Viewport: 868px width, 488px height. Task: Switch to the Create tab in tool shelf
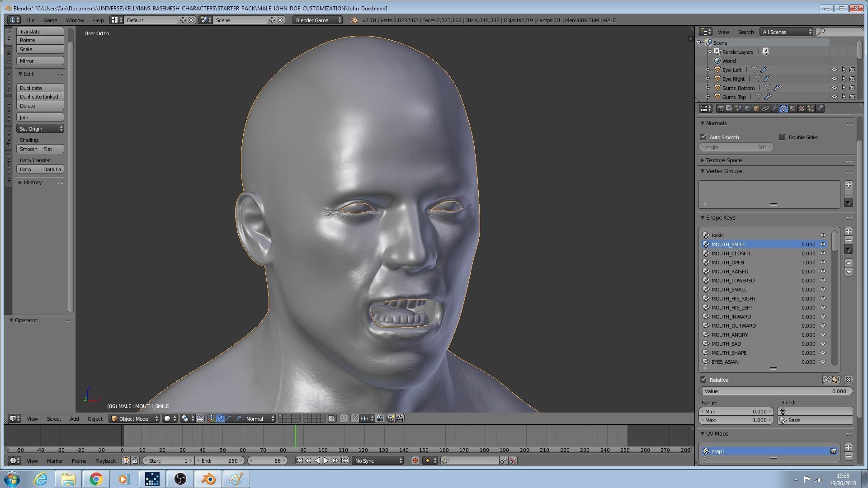pos(9,56)
